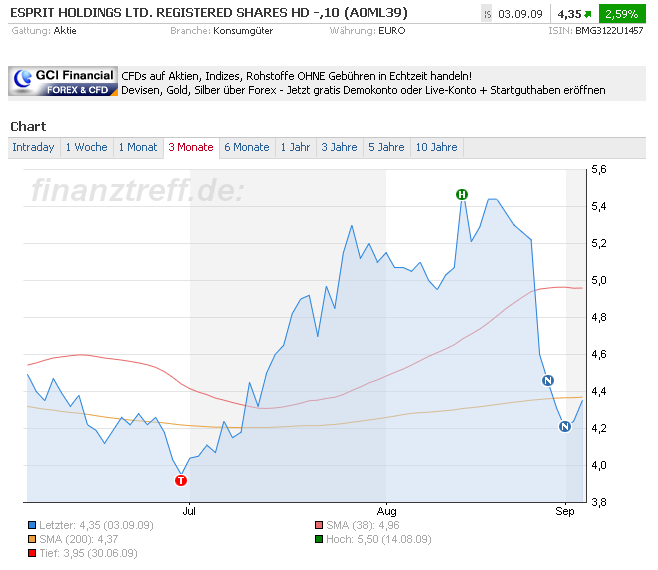Switch to the Intraday tab
This screenshot has height=570, width=658.
tap(33, 147)
